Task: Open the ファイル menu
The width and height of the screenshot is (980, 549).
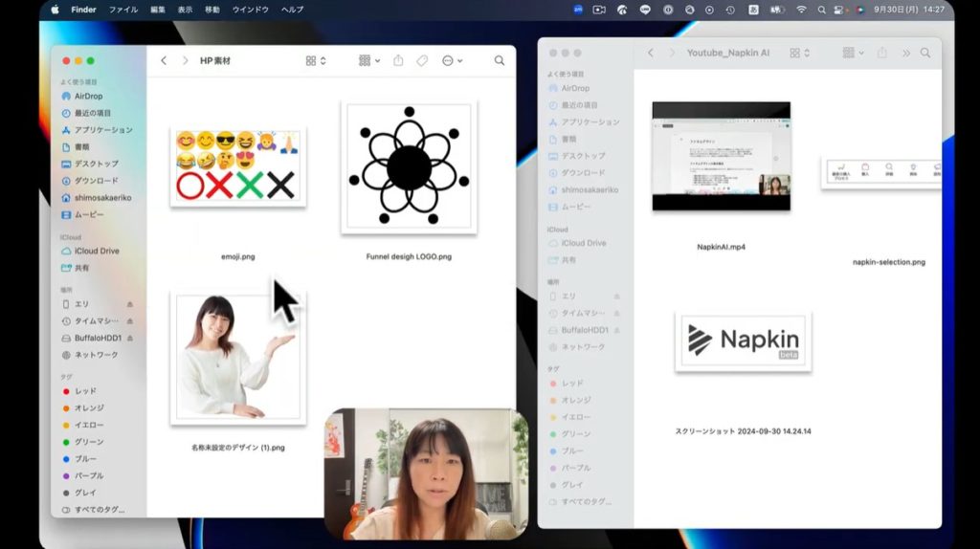Action: (x=122, y=10)
